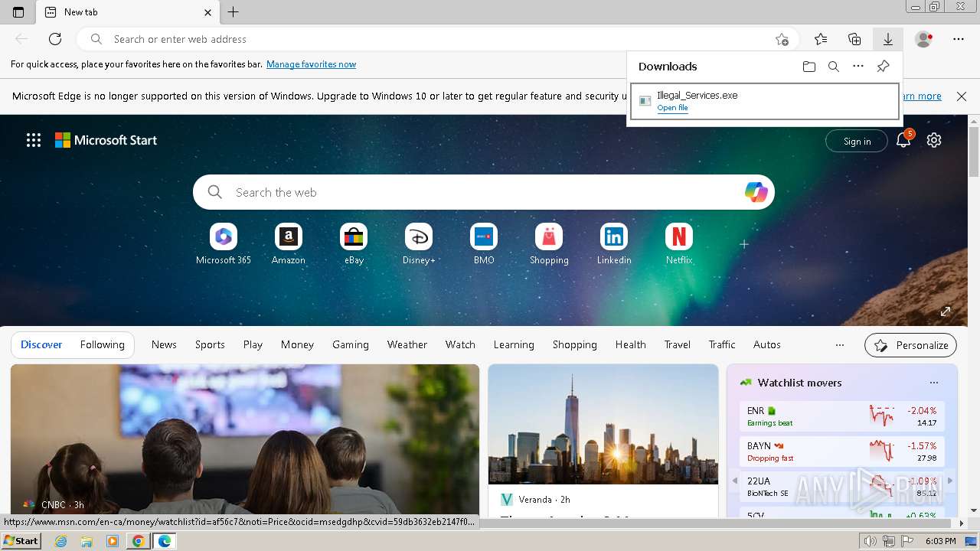Add this page to favorites star icon
The width and height of the screenshot is (980, 551).
782,39
